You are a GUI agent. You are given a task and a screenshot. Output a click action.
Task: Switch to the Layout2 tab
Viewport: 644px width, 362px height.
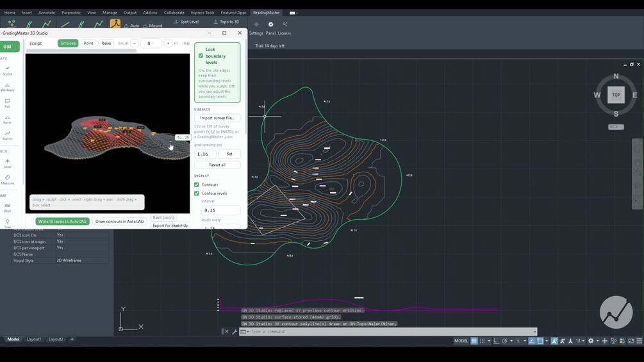coord(56,340)
